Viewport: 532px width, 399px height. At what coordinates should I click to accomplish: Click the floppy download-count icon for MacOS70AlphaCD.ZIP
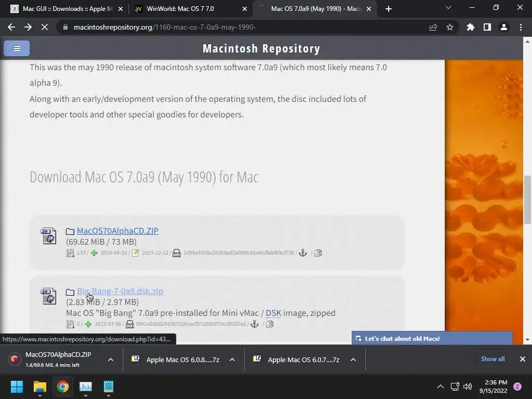[70, 253]
